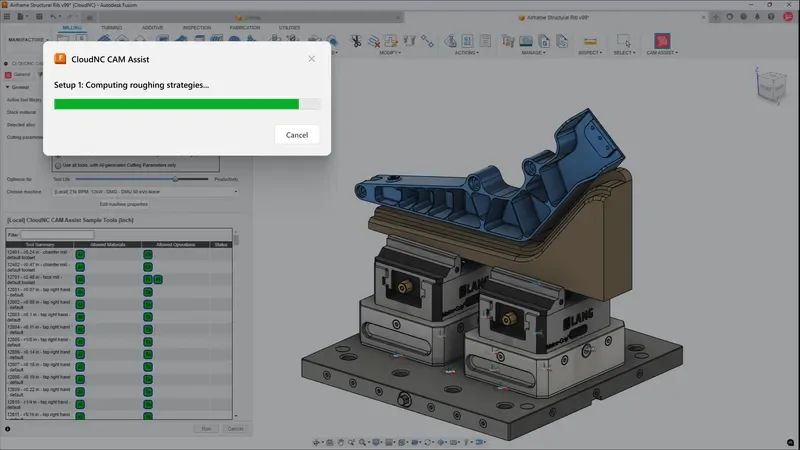Switch to the FABRICATION ribbon tab
Image resolution: width=800 pixels, height=450 pixels.
244,28
